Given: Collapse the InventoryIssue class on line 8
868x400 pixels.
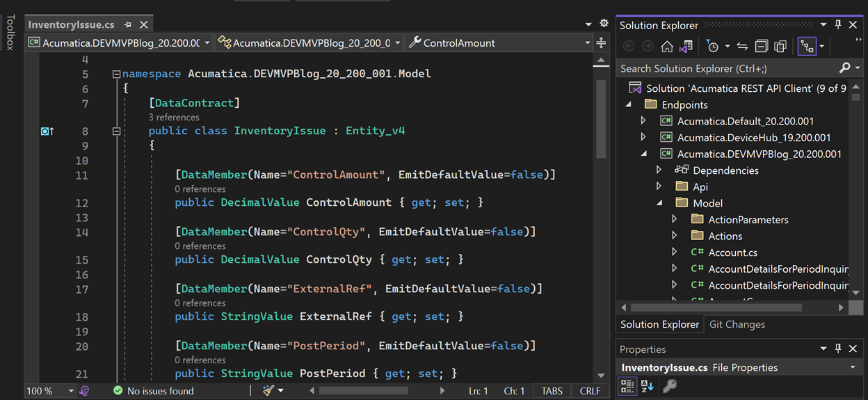Looking at the screenshot, I should click(x=116, y=131).
